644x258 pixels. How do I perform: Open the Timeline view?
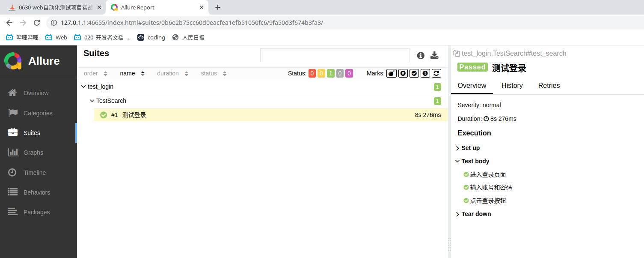tap(34, 173)
